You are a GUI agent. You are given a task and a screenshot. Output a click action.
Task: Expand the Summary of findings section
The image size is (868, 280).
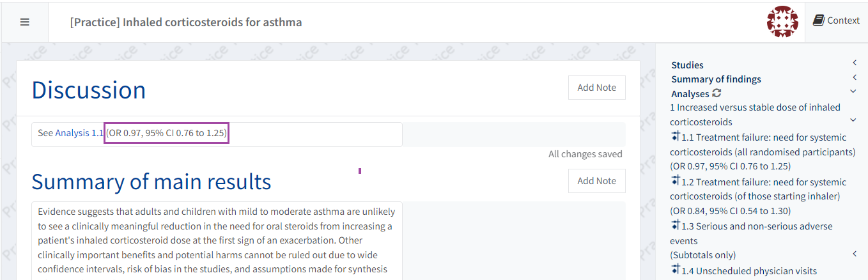tap(854, 77)
